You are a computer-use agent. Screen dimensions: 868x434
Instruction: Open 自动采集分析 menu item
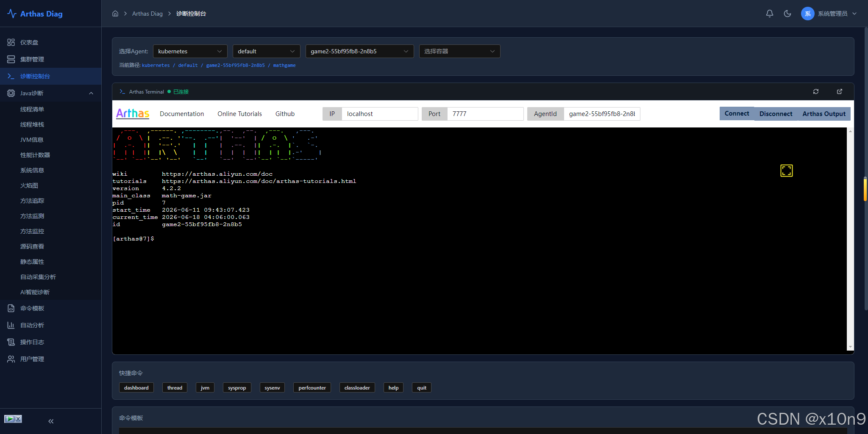click(x=38, y=277)
